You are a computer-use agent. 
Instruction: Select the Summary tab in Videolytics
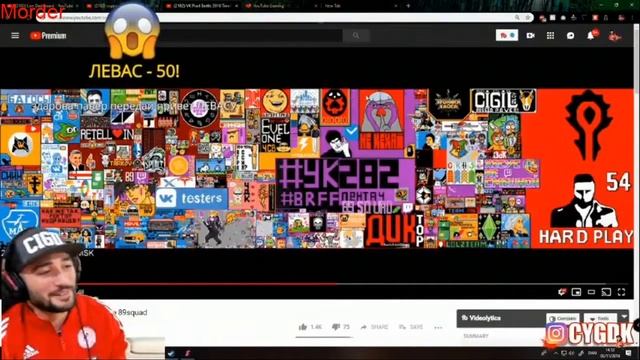(476, 336)
